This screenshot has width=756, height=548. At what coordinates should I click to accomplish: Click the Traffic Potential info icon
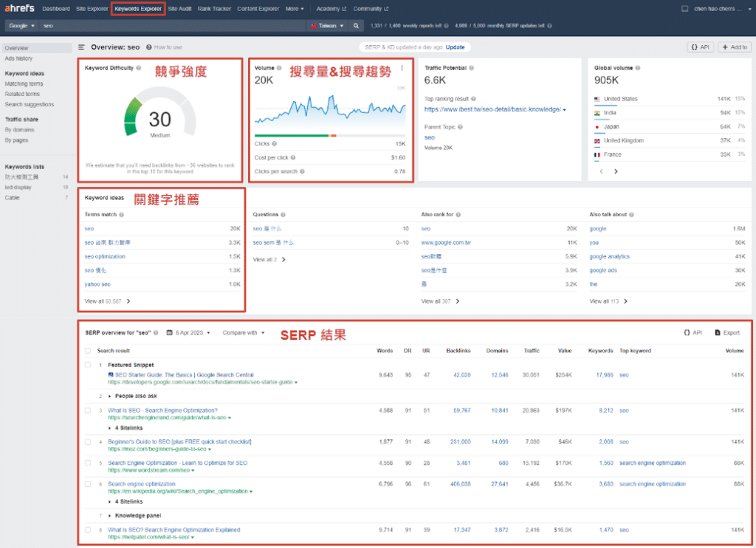coord(472,68)
